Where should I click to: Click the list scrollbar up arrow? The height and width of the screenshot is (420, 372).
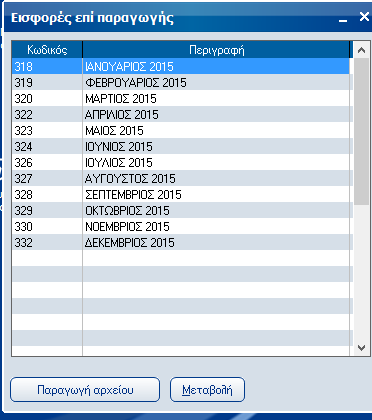361,50
